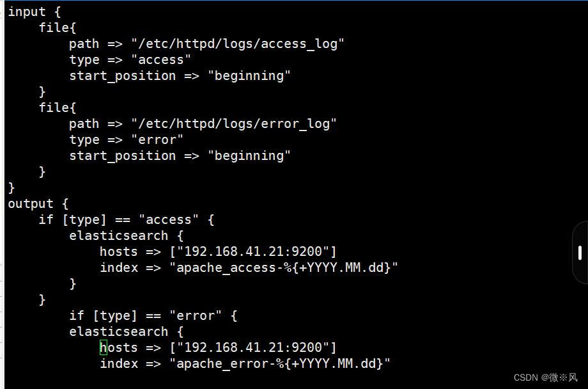Click the type "error" value in input
Screen dimensions: 588x389
pyautogui.click(x=157, y=139)
